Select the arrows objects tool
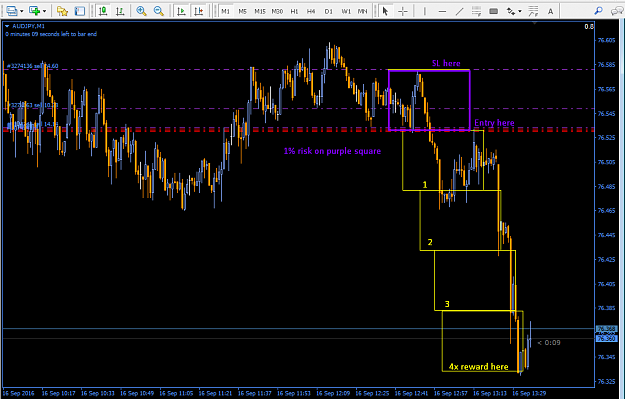Screen dimensions: 625x399 click(x=511, y=11)
